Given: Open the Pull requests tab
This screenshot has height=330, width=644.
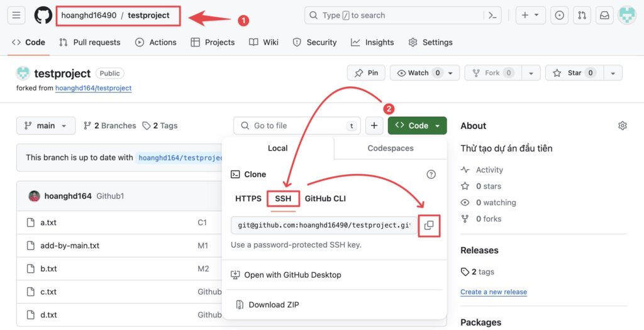Looking at the screenshot, I should [x=89, y=42].
